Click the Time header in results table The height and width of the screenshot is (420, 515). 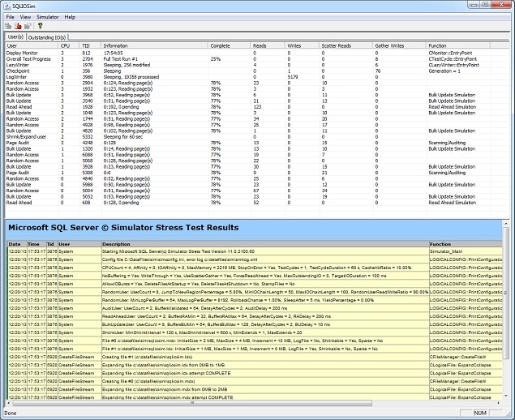(36, 244)
